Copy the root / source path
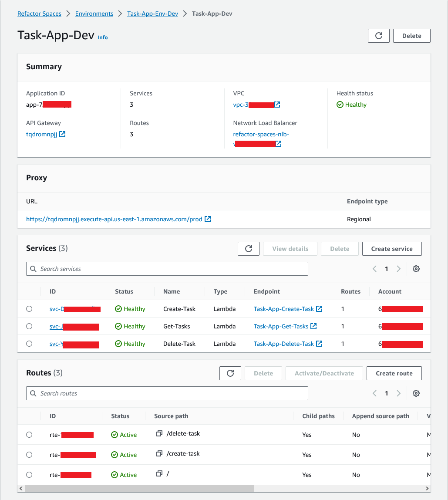This screenshot has width=448, height=500. click(x=159, y=473)
